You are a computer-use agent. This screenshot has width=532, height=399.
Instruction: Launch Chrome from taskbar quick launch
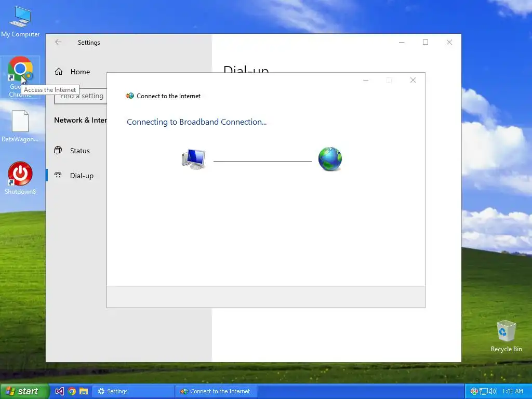[72, 391]
